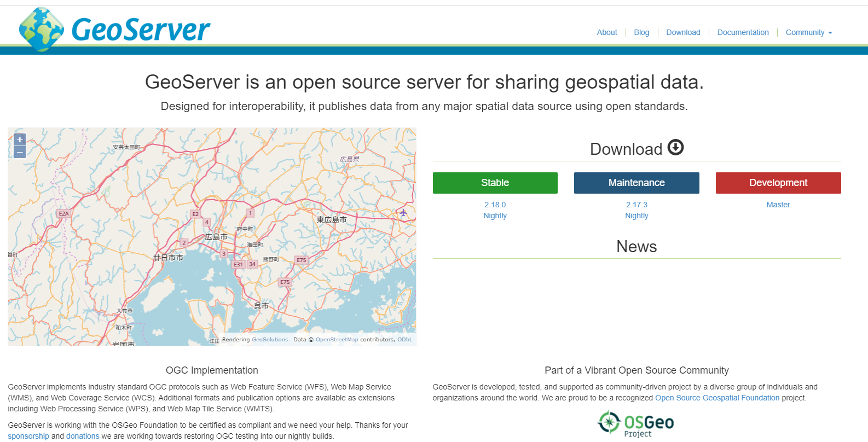Expand the Community dropdown menu

click(809, 32)
